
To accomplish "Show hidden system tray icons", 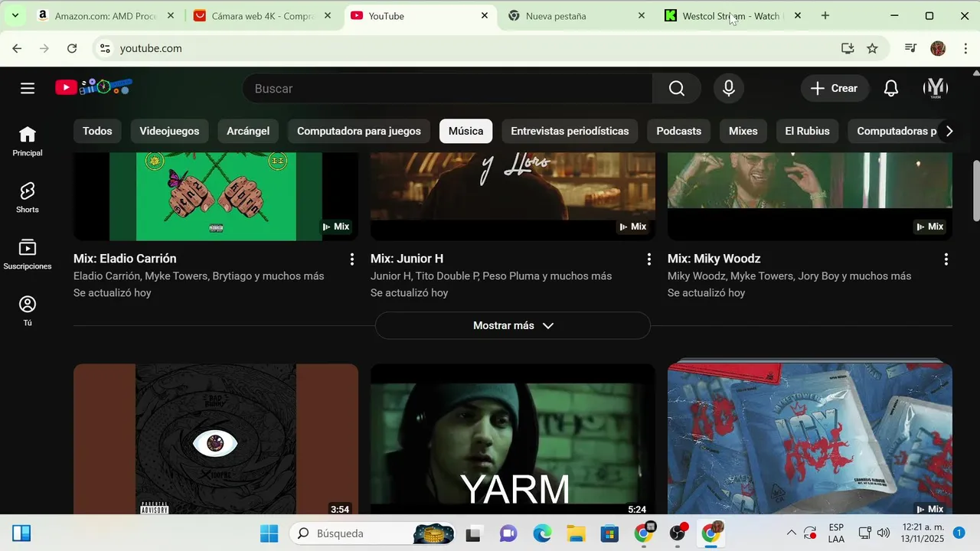I will pos(791,533).
